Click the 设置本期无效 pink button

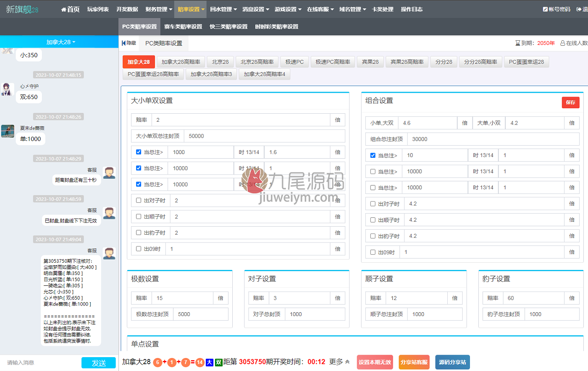[x=375, y=362]
